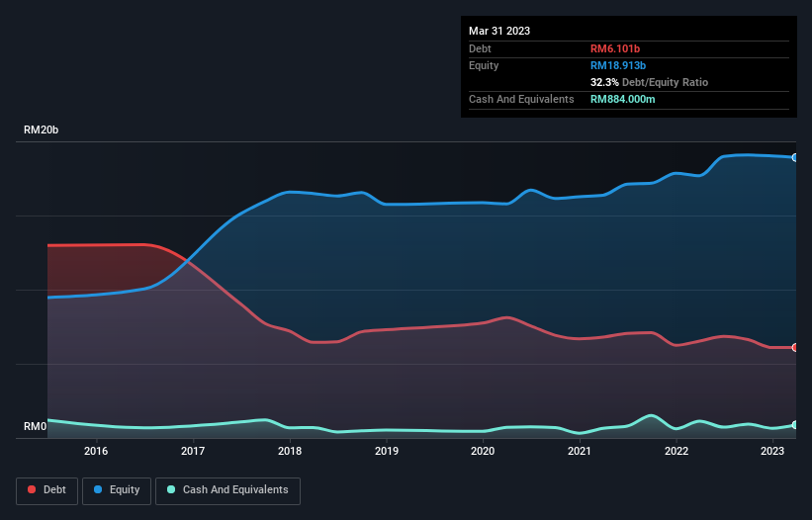812x520 pixels.
Task: Click the blue Equity end marker at Mar 2023
Action: click(795, 157)
